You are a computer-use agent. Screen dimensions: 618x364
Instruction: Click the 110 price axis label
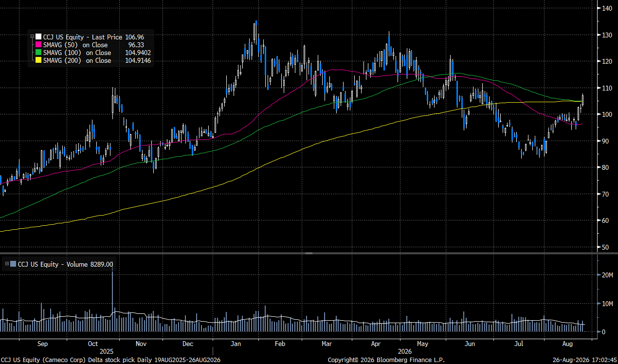pyautogui.click(x=607, y=88)
